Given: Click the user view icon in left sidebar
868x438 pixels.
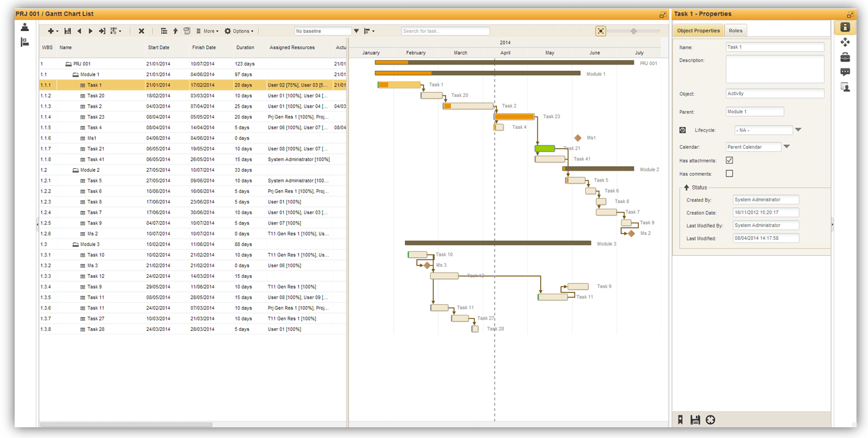Looking at the screenshot, I should pyautogui.click(x=25, y=27).
